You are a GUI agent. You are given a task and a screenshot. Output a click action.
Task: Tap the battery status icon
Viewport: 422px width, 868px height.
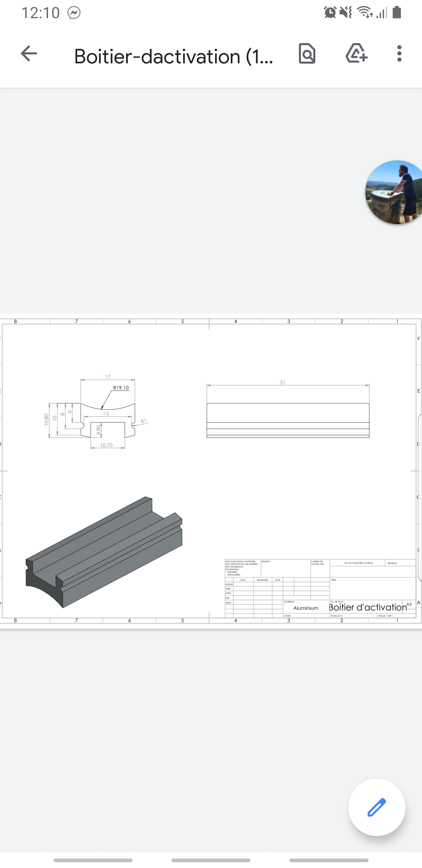pos(397,13)
